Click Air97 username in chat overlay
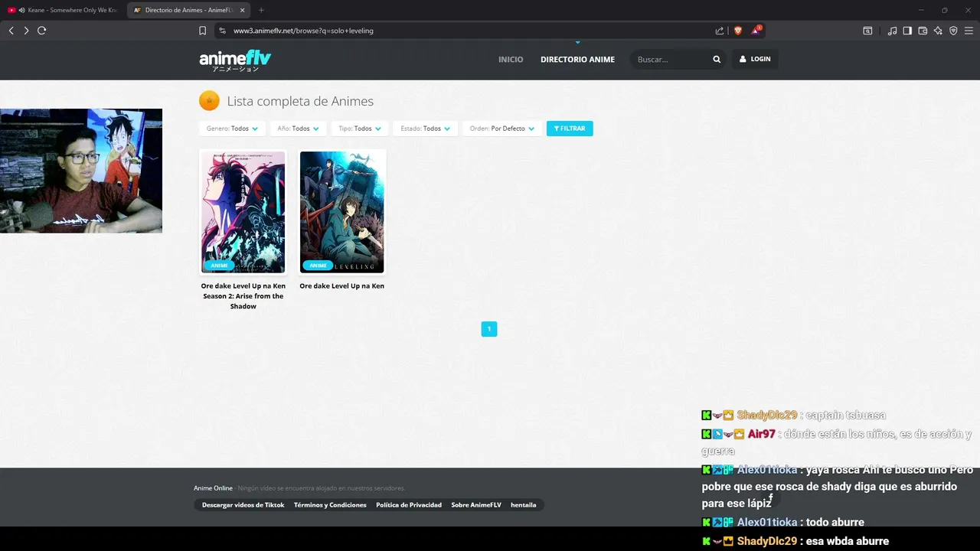This screenshot has width=980, height=551. coord(762,434)
